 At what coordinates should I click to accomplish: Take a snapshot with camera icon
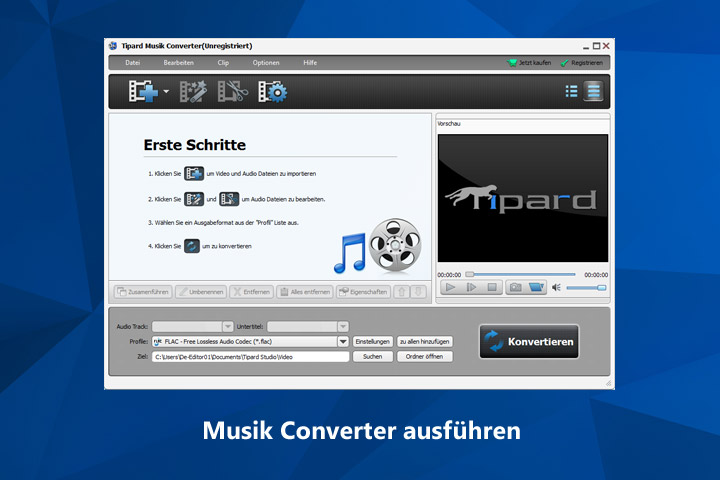pos(516,288)
